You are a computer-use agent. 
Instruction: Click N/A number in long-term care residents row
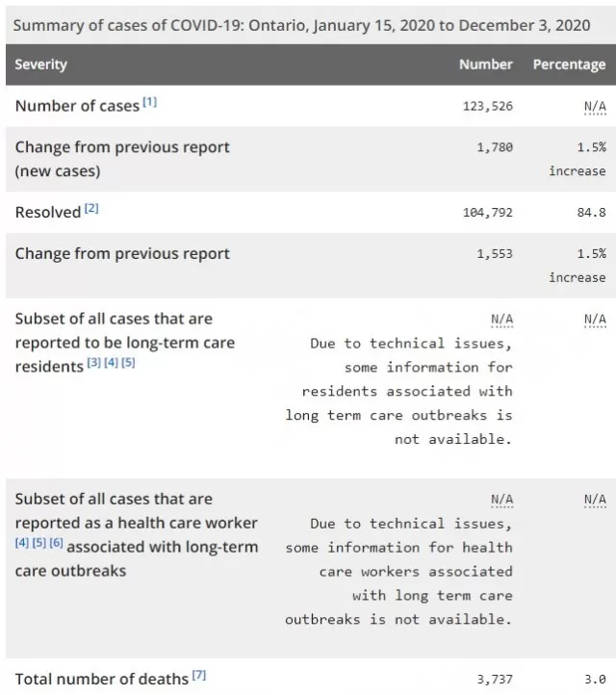[x=501, y=320]
